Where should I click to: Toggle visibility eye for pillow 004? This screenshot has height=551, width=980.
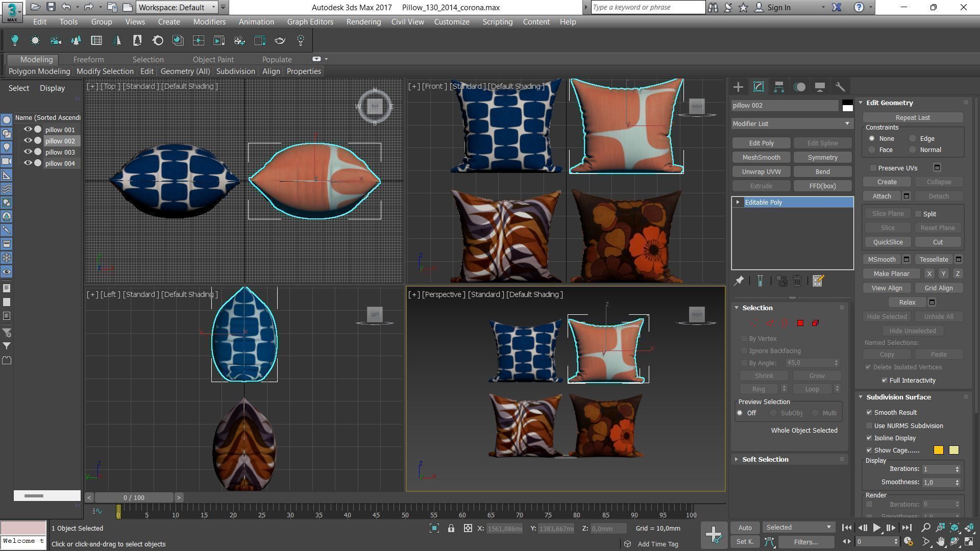point(28,163)
